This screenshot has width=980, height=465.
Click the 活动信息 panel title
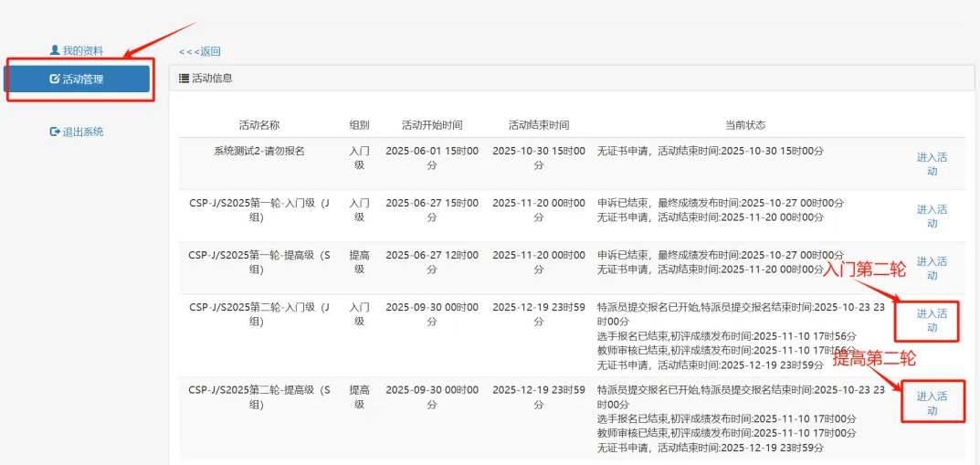pos(212,79)
